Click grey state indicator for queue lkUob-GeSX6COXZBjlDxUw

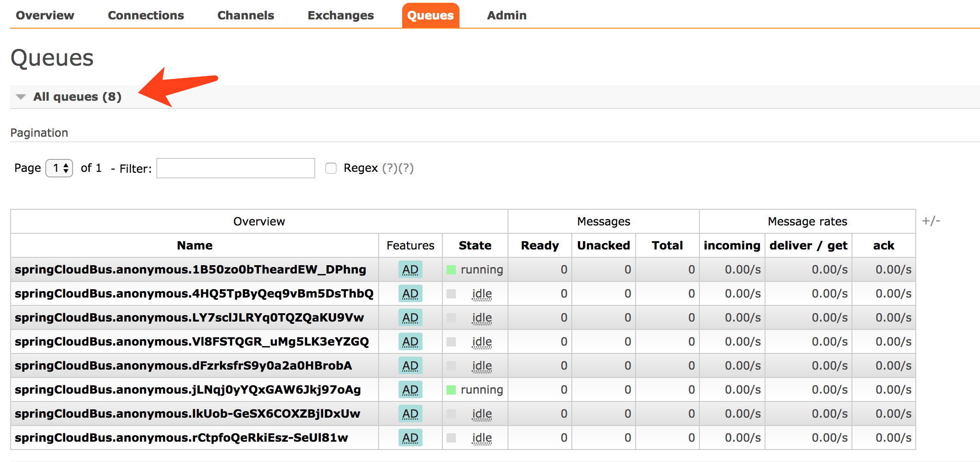[x=451, y=414]
